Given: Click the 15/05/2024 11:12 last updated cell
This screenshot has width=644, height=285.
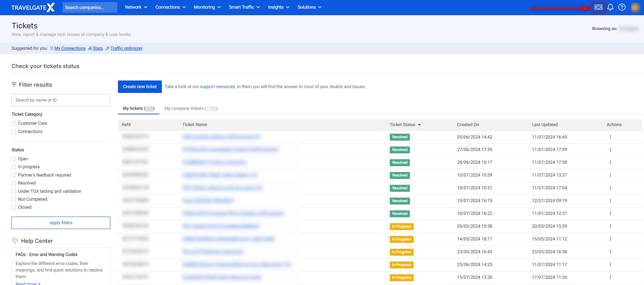Looking at the screenshot, I should click(x=549, y=239).
